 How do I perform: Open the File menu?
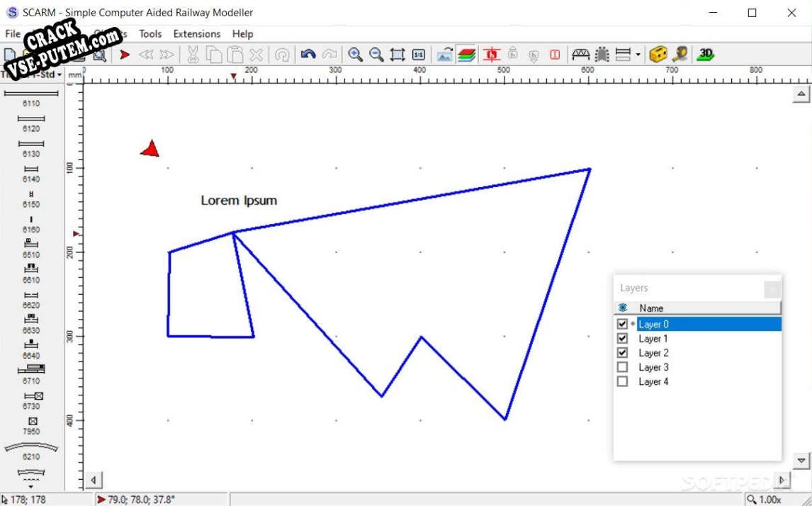tap(13, 34)
